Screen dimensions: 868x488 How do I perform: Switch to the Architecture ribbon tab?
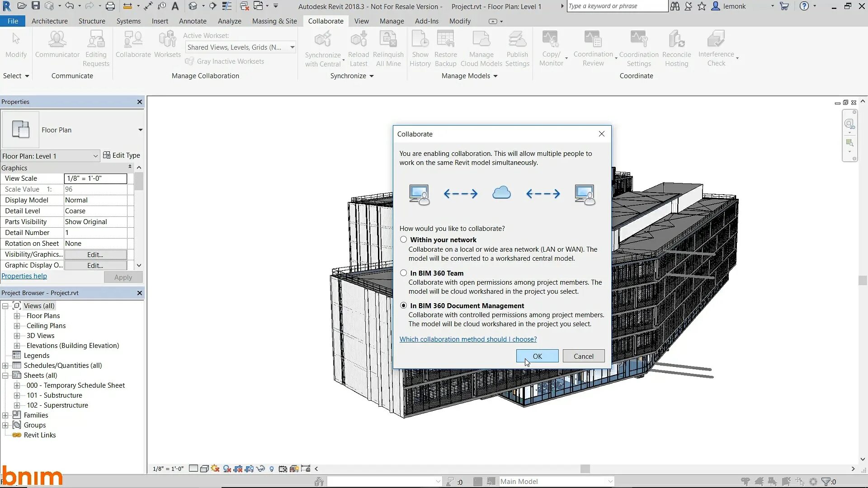[x=50, y=21]
